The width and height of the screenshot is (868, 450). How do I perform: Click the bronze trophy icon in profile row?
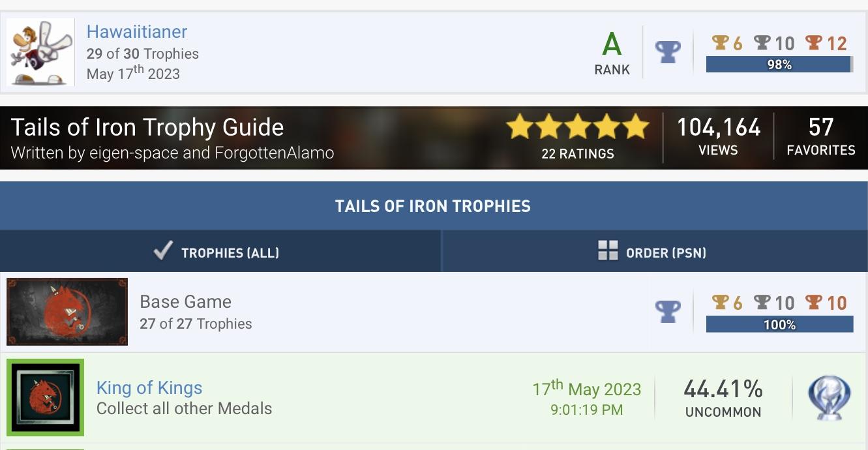coord(813,43)
